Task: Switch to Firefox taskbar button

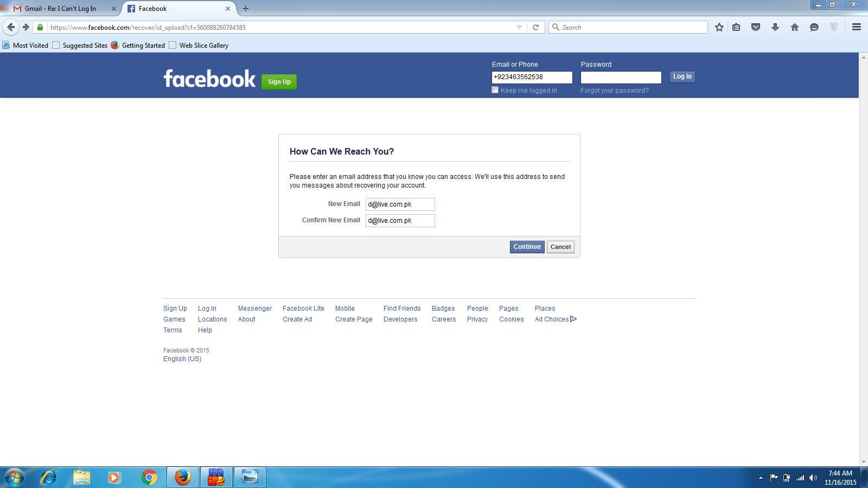Action: click(x=182, y=477)
